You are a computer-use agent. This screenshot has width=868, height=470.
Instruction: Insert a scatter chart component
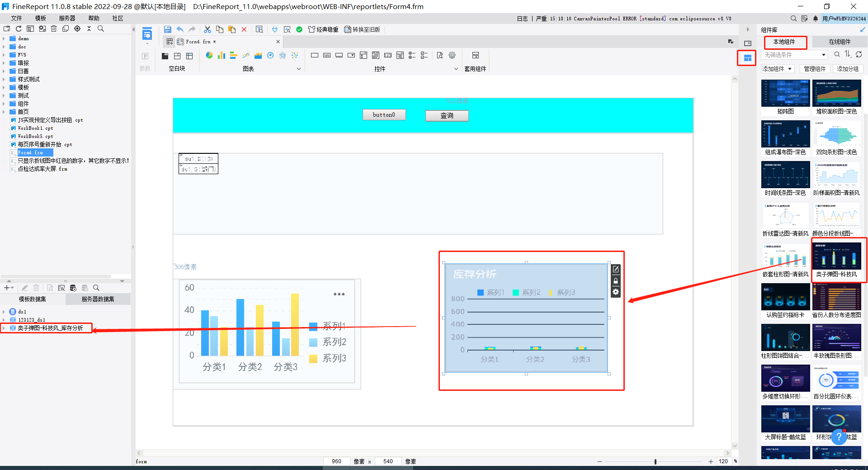click(295, 55)
